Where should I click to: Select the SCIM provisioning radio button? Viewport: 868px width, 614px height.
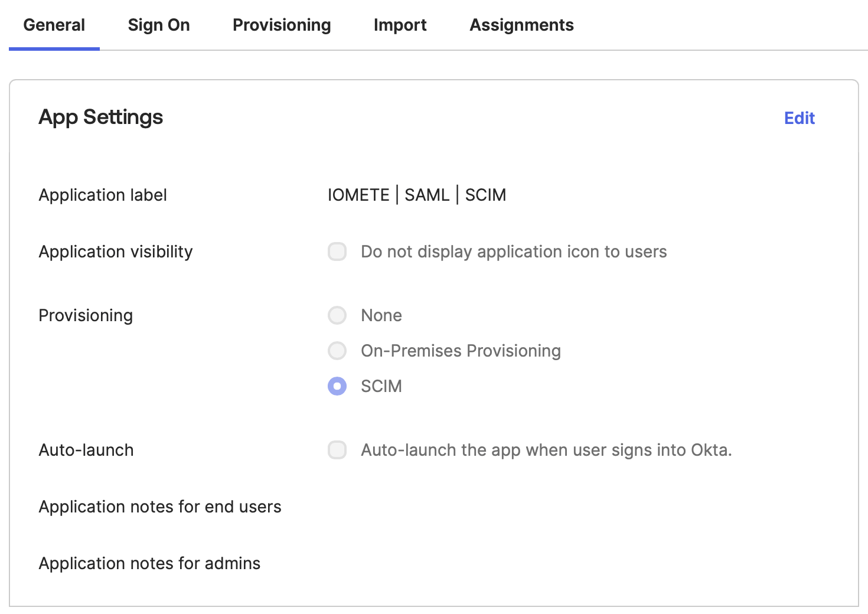click(337, 386)
